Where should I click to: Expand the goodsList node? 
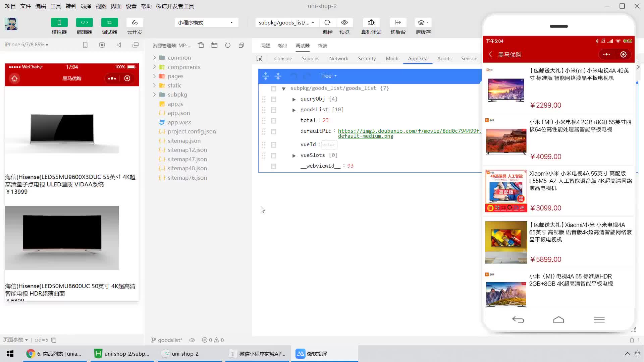pyautogui.click(x=294, y=110)
